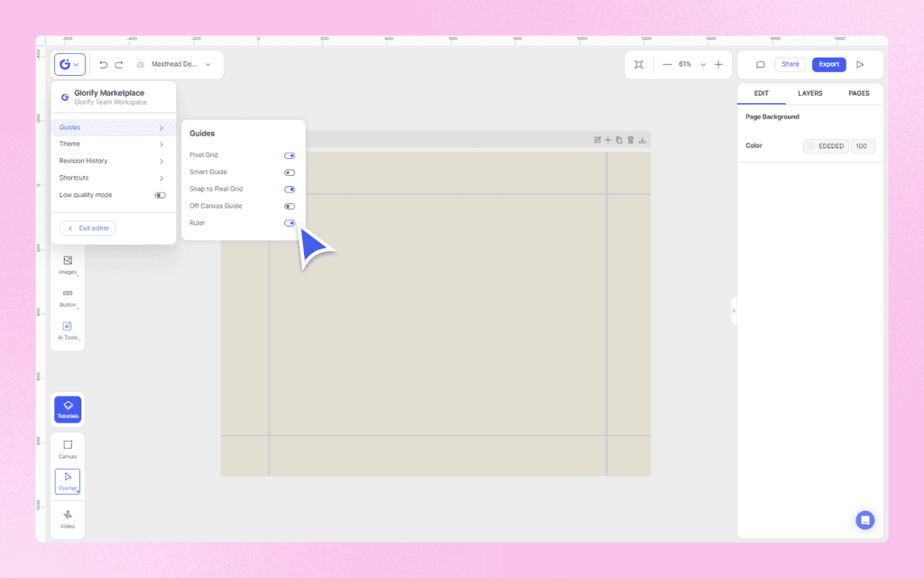Viewport: 924px width, 578px height.
Task: Click Exit editor
Action: (87, 228)
